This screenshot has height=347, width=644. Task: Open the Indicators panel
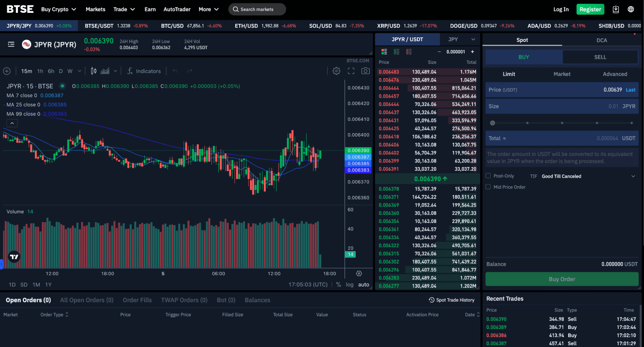click(x=144, y=71)
